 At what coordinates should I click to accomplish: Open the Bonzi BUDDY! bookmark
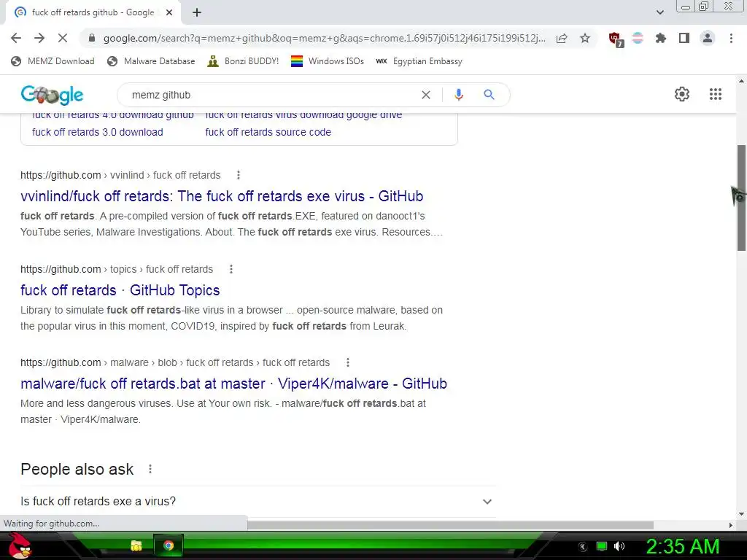coord(243,61)
